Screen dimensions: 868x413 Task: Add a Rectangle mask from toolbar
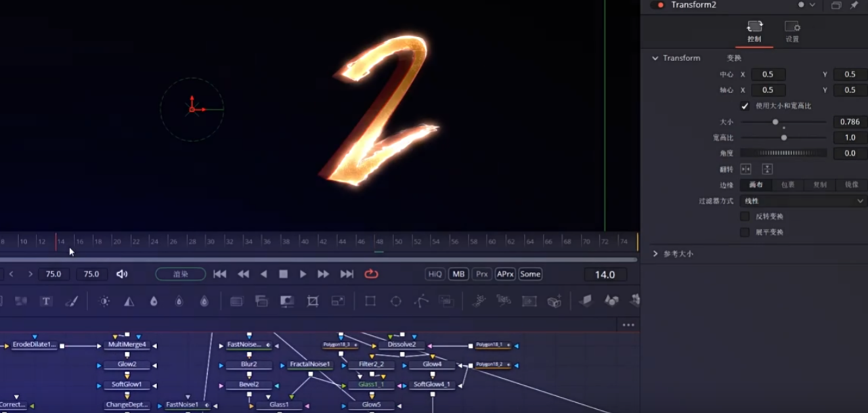tap(370, 301)
